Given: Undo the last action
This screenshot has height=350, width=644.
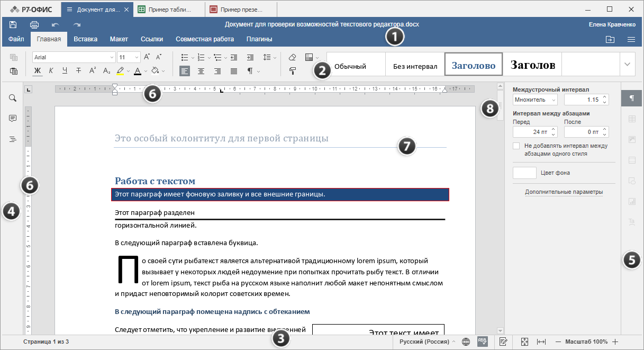Looking at the screenshot, I should [56, 24].
